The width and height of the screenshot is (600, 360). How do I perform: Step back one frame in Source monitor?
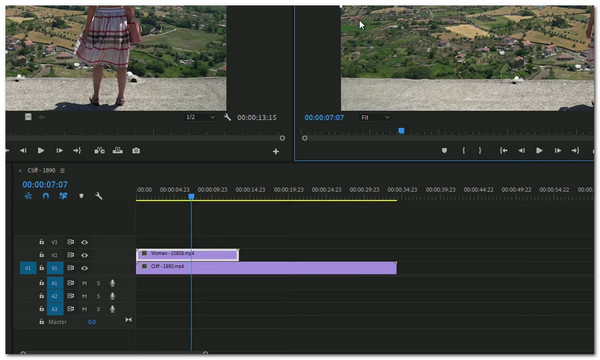click(x=23, y=151)
